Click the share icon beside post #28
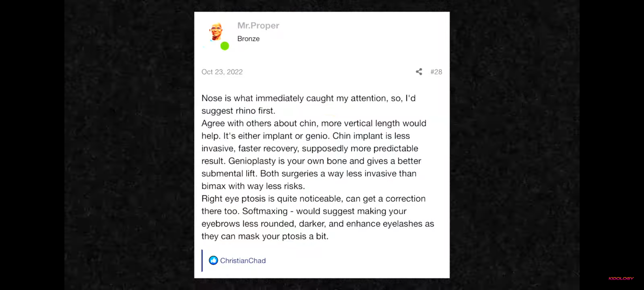Screen dimensions: 644x290 point(419,72)
